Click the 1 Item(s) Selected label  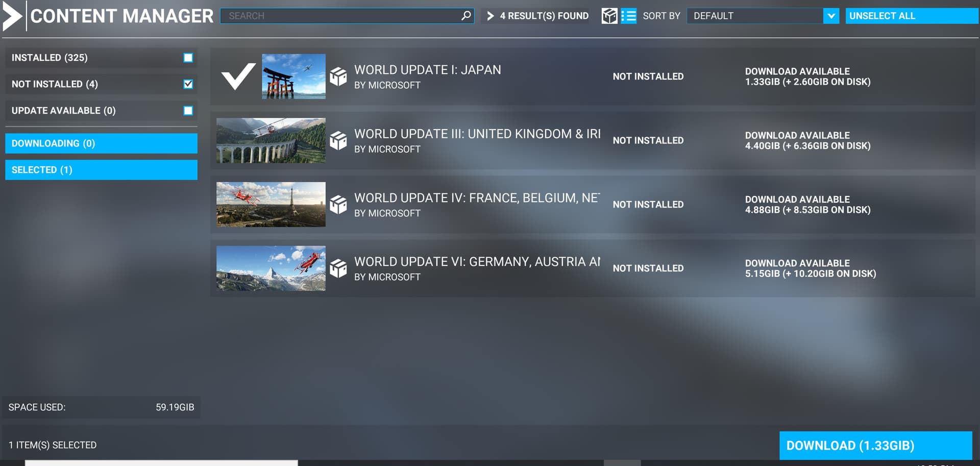[53, 445]
